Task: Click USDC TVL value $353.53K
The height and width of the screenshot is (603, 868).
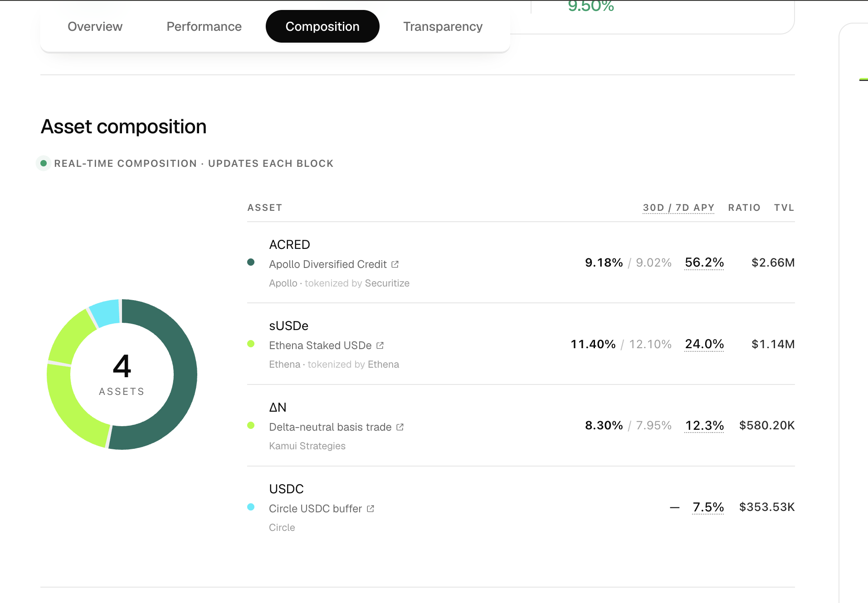Action: coord(767,507)
